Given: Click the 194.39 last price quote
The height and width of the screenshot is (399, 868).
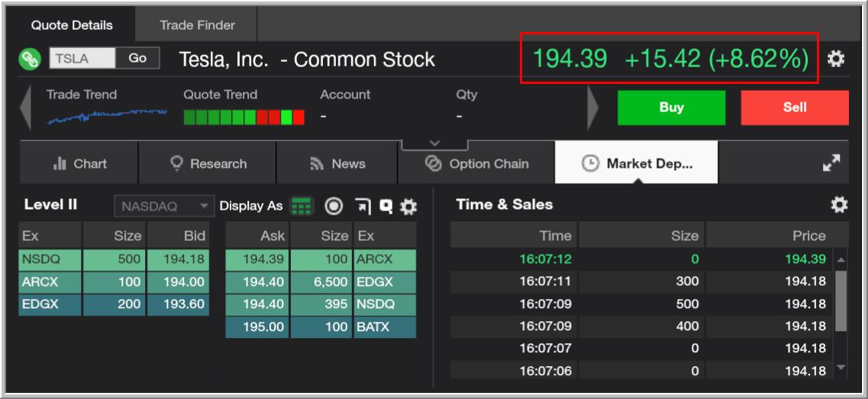Looking at the screenshot, I should [570, 59].
